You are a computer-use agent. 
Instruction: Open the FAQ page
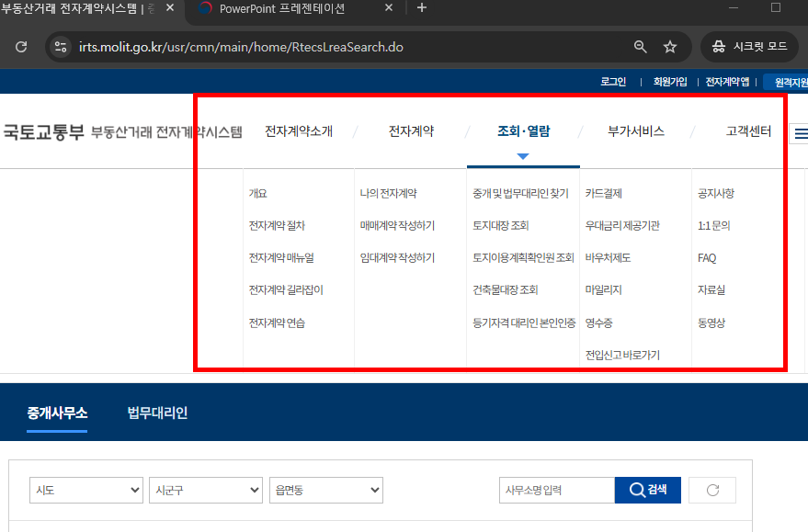(706, 257)
